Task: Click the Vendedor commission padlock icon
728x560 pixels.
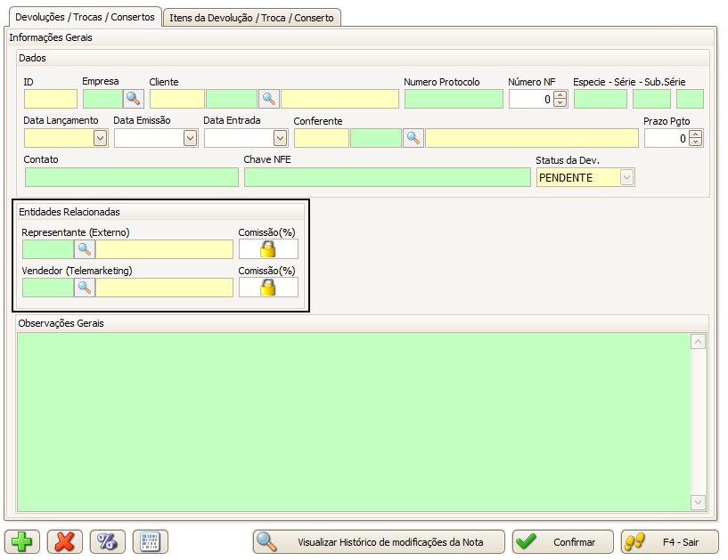Action: tap(268, 288)
